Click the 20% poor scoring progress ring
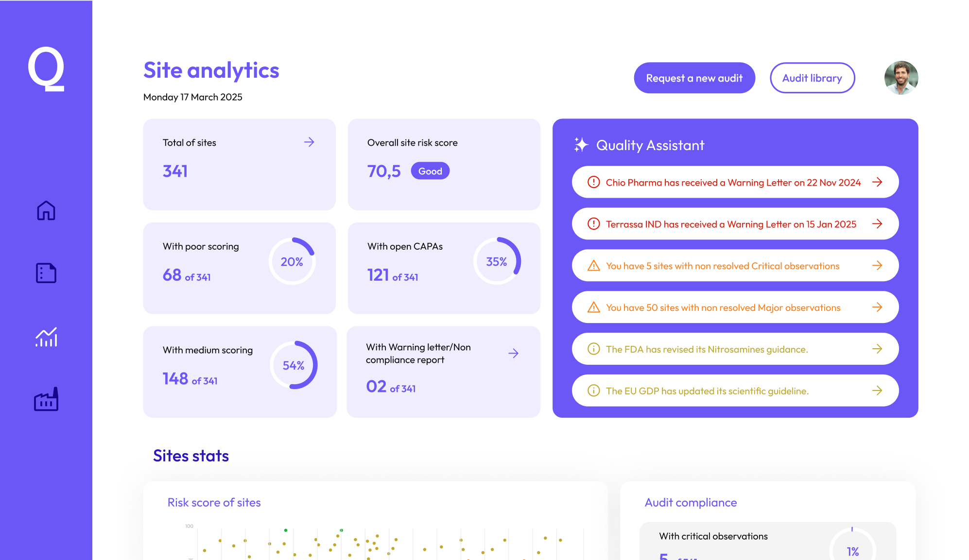The image size is (969, 560). coord(292,261)
